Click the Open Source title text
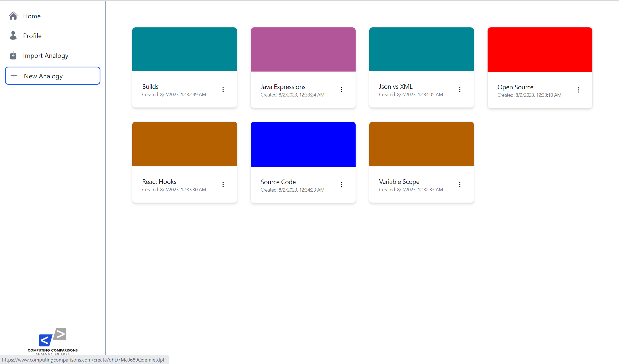619x364 pixels. [x=515, y=87]
